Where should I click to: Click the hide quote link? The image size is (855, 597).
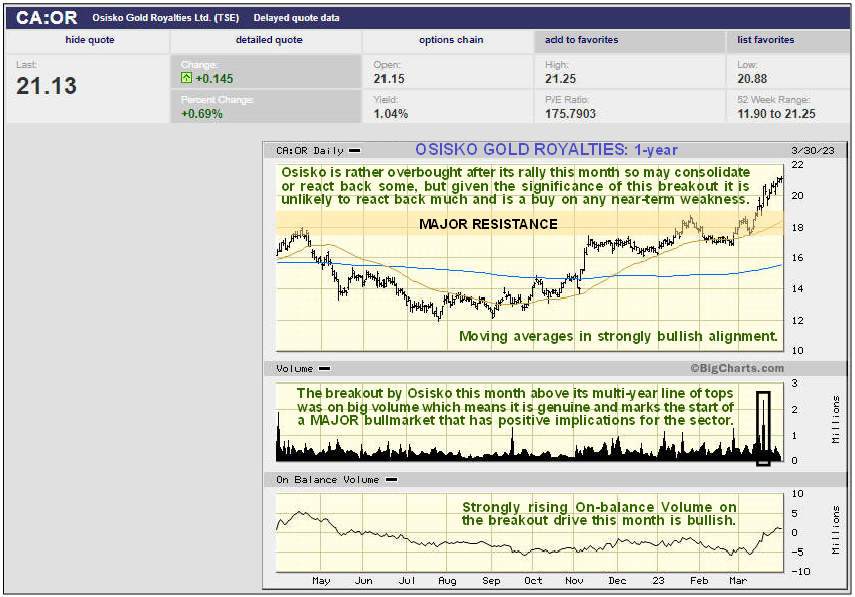[x=90, y=40]
